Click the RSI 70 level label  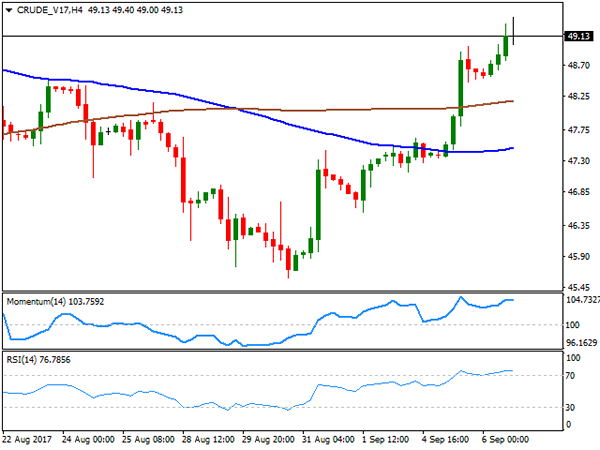point(571,376)
